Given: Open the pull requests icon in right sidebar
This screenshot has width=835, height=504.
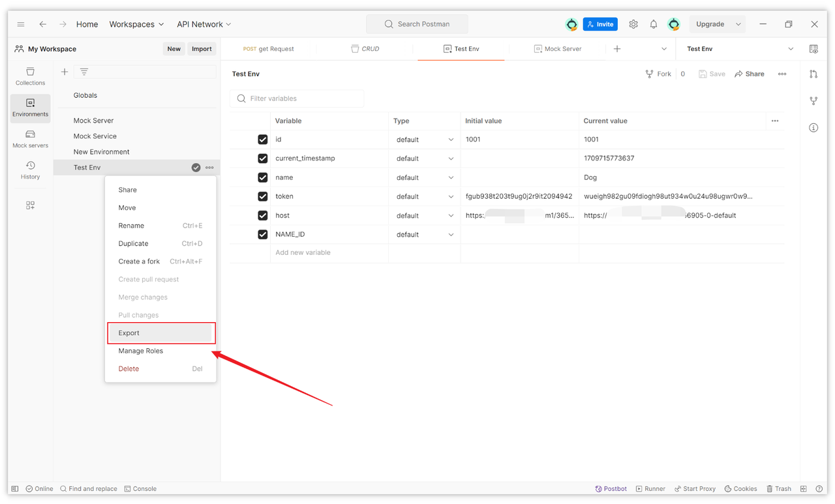Looking at the screenshot, I should point(813,74).
